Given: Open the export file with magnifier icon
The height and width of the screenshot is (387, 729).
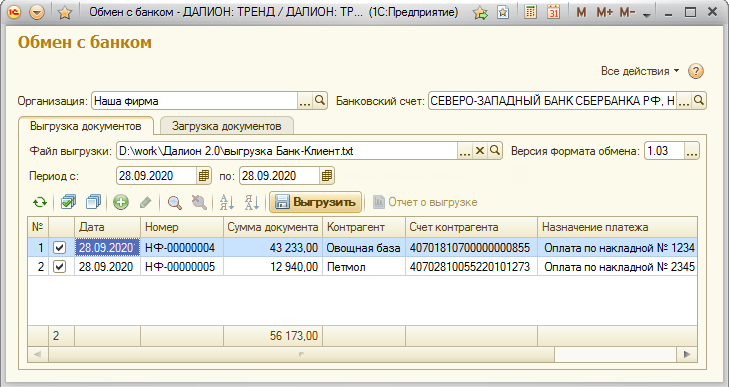Looking at the screenshot, I should pos(495,151).
